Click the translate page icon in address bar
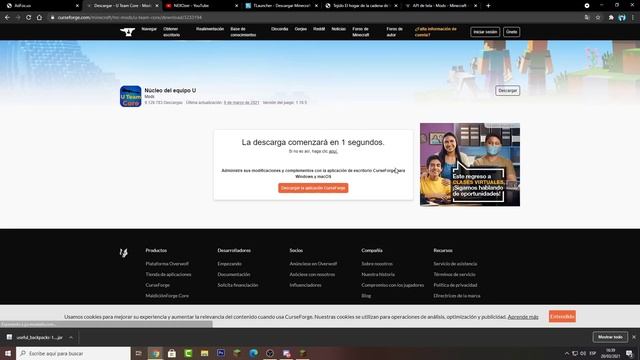Screen dimensions: 640x360 tap(587, 18)
